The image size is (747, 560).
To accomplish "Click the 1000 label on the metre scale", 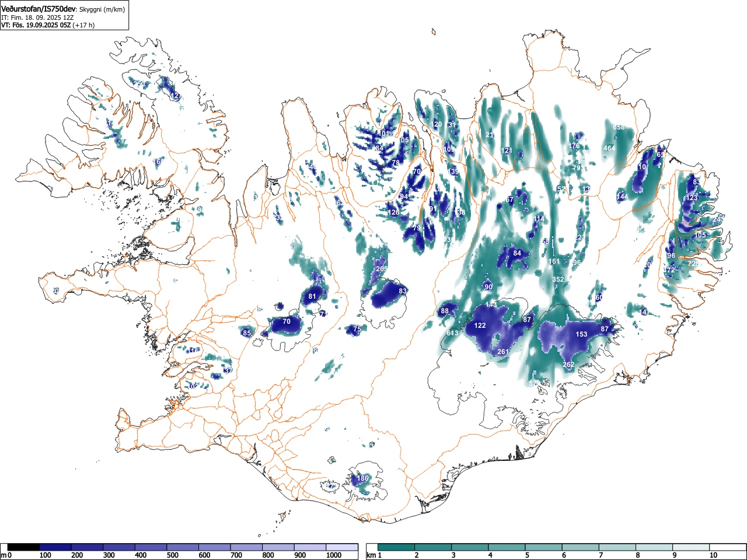I will click(334, 555).
